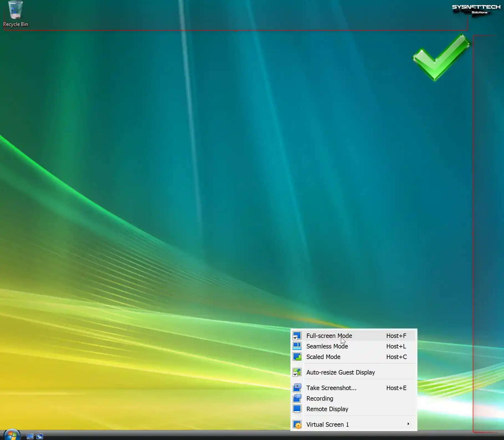Click the Host+L shortcut text

396,346
